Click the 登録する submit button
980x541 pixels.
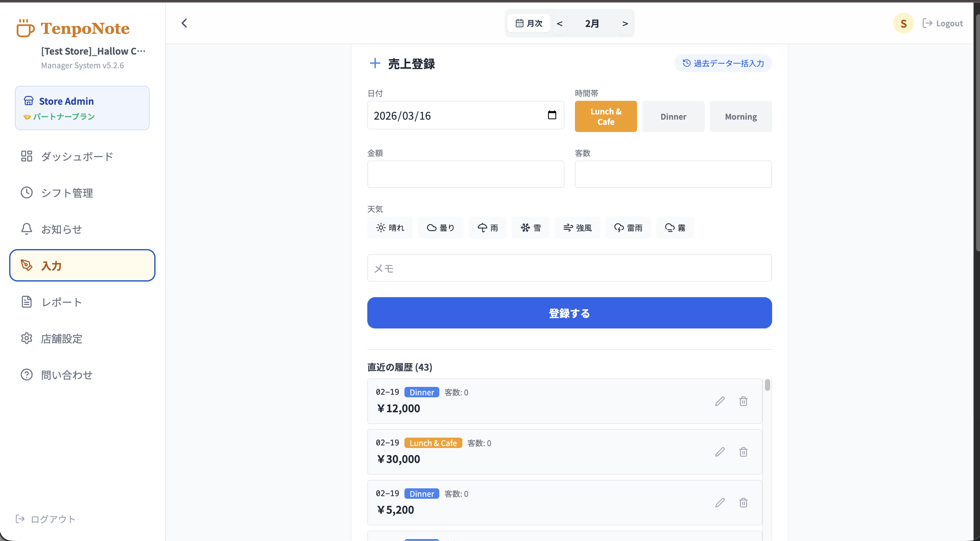(x=569, y=313)
